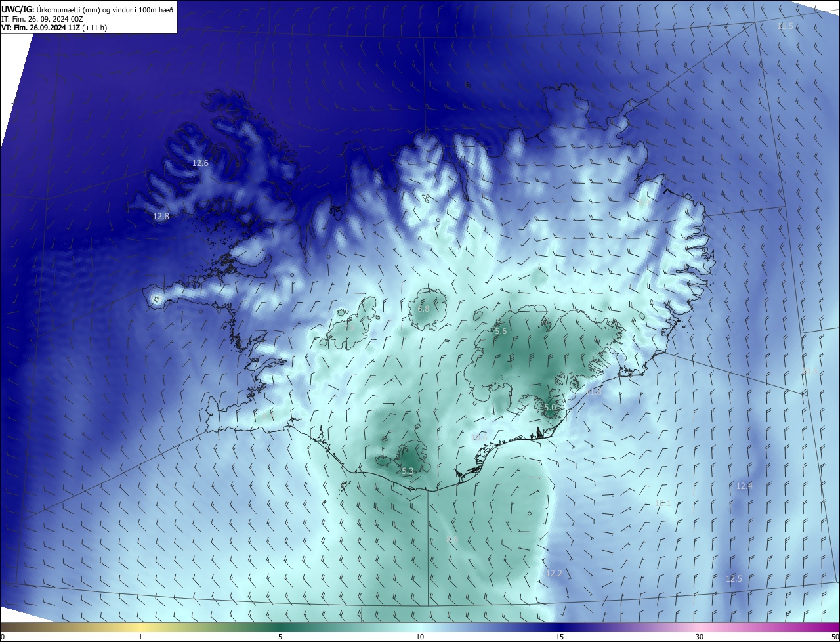Click the 10.1 value label offshore
840x642 pixels.
coord(663,503)
